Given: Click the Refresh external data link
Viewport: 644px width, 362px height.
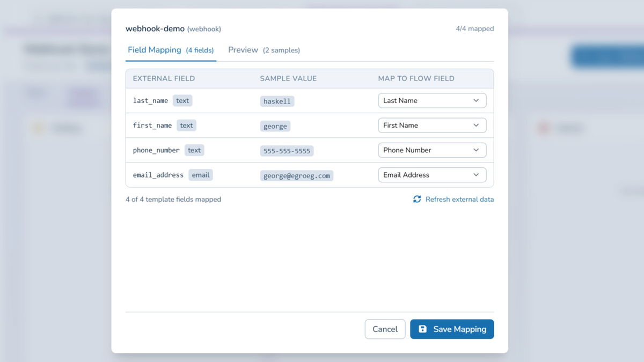Looking at the screenshot, I should pyautogui.click(x=459, y=199).
